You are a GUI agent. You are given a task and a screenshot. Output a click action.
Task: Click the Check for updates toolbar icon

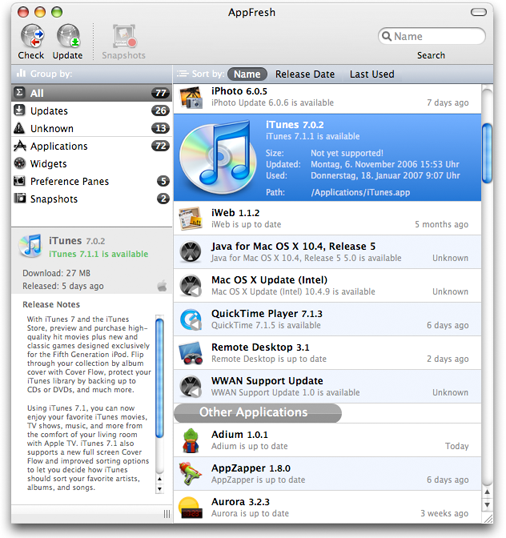point(32,36)
